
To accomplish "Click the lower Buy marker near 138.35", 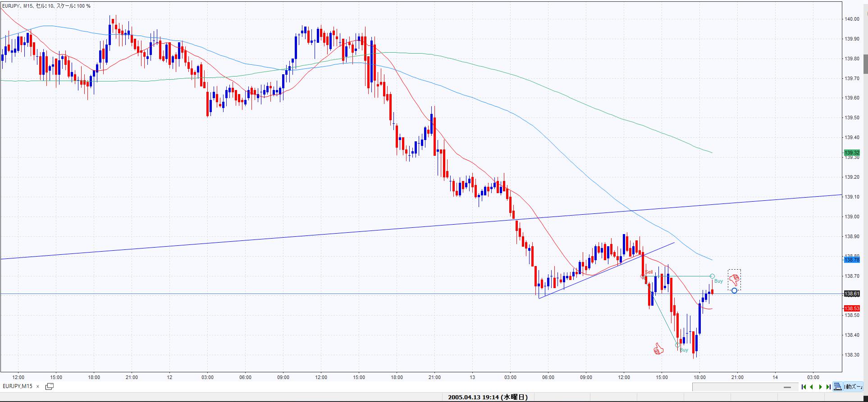I will [678, 345].
